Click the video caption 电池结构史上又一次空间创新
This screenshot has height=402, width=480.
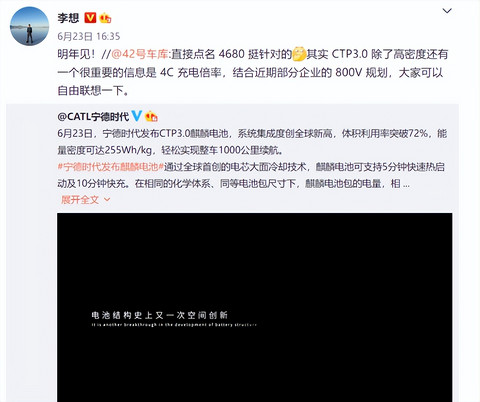point(160,315)
